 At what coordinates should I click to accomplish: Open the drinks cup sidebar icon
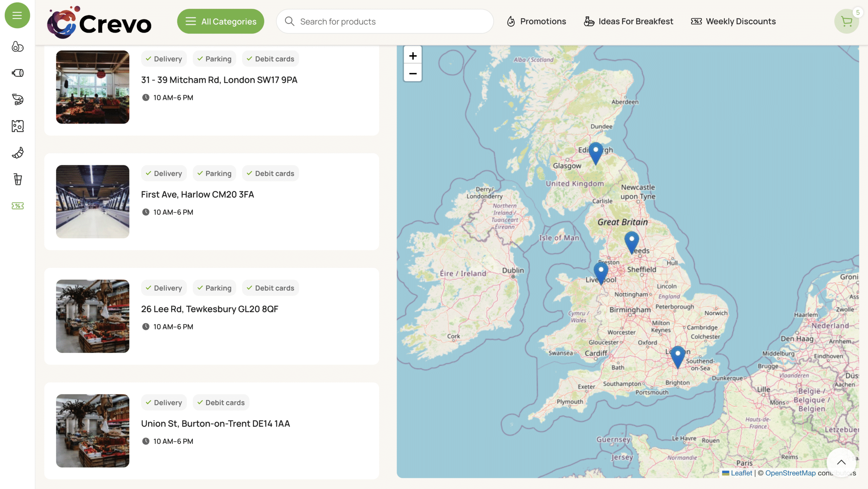tap(18, 179)
